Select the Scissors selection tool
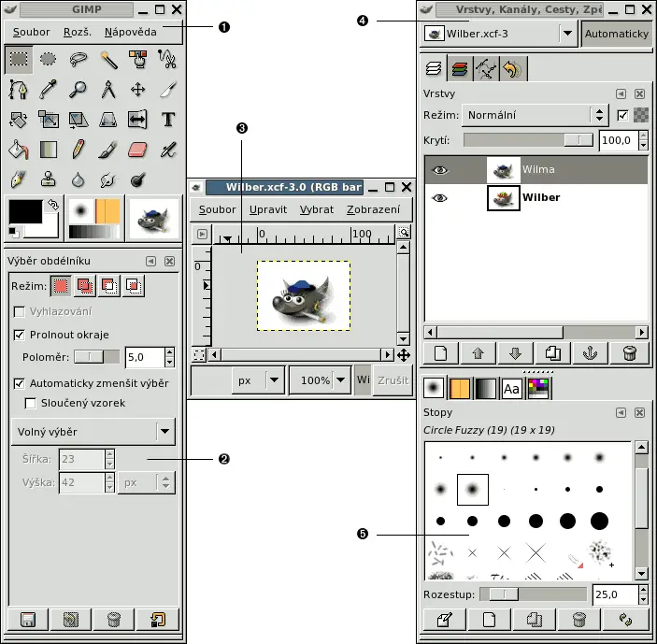The height and width of the screenshot is (644, 657). tap(168, 60)
